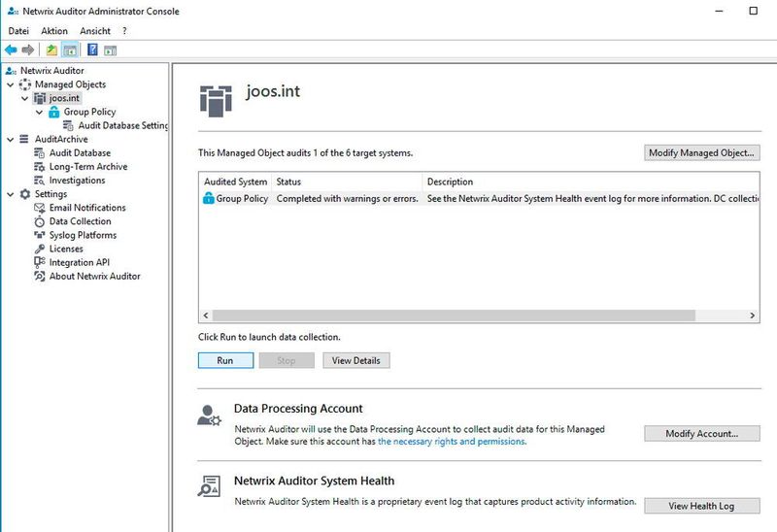Select Long-Term Archive in the tree

coord(88,167)
